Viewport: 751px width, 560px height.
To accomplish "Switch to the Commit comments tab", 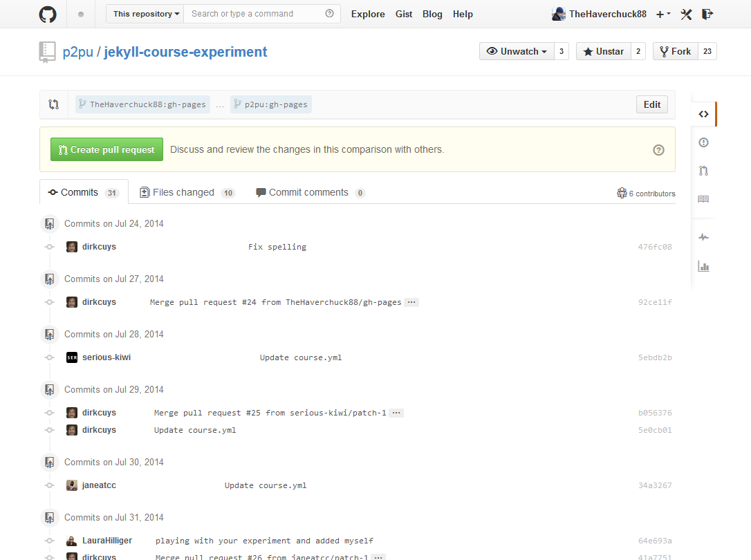I will pyautogui.click(x=310, y=192).
